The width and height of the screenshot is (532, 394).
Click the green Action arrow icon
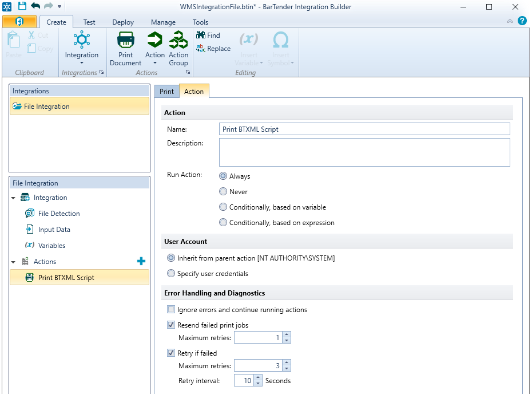(x=154, y=40)
